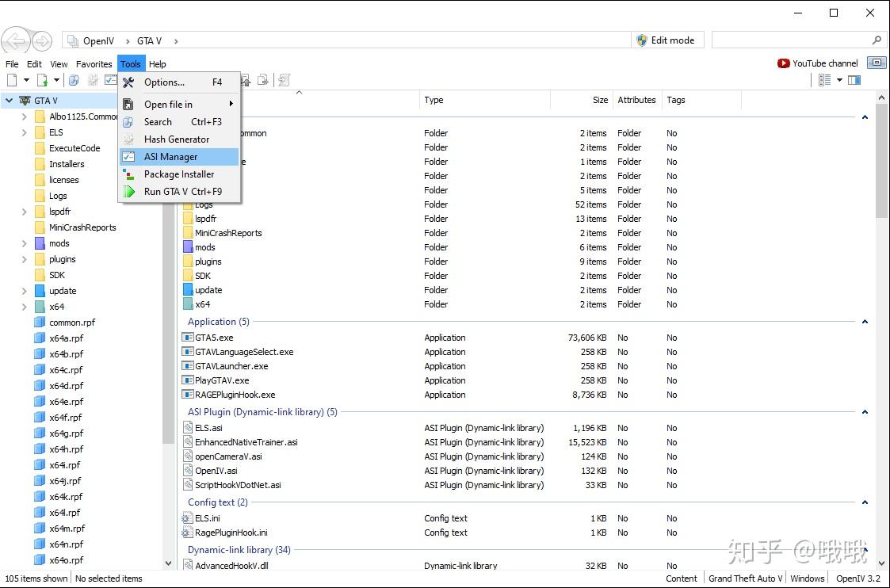Open the Edit menu
This screenshot has height=588, width=890.
(35, 64)
